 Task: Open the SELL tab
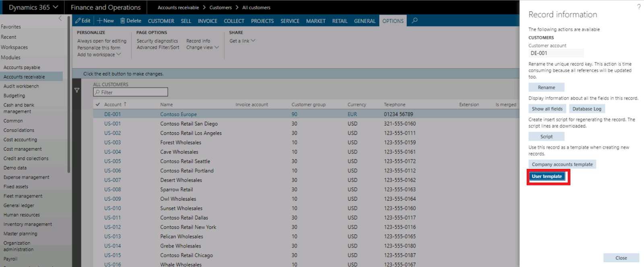click(x=186, y=21)
